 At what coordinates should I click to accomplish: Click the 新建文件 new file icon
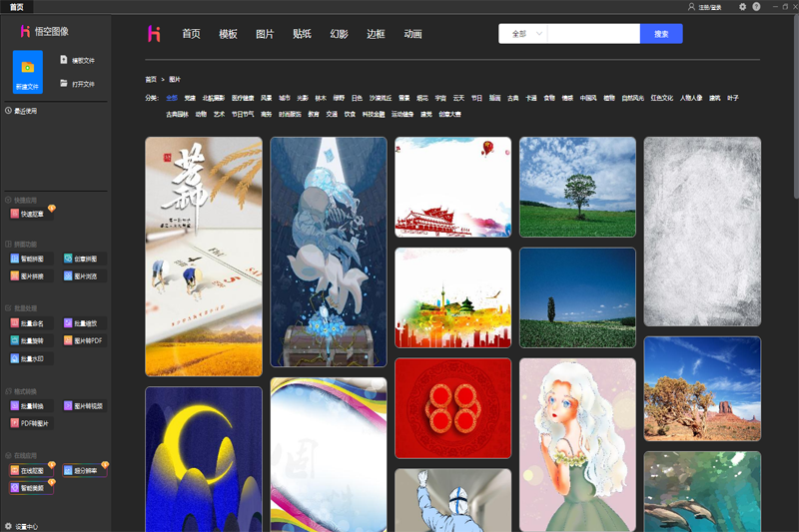(28, 72)
